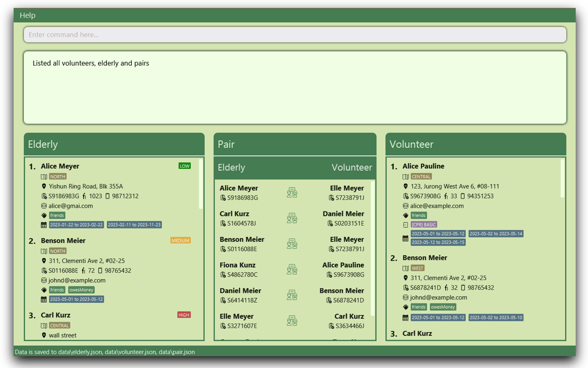Click NRIC icon beside S4862780C

[x=223, y=274]
